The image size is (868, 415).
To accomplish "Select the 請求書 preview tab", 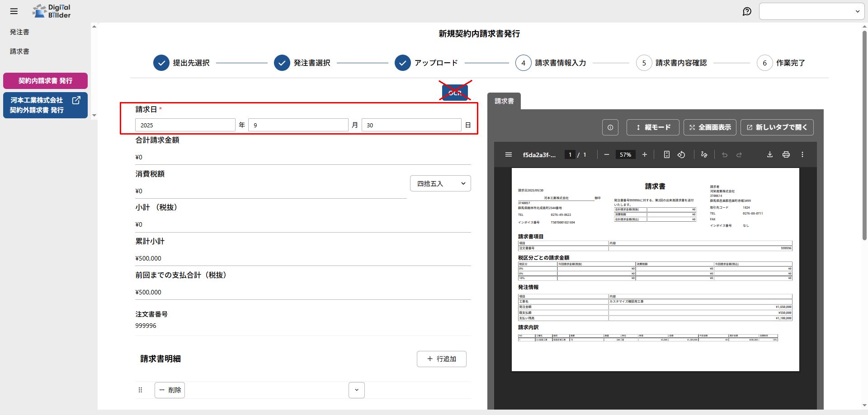I will coord(504,101).
